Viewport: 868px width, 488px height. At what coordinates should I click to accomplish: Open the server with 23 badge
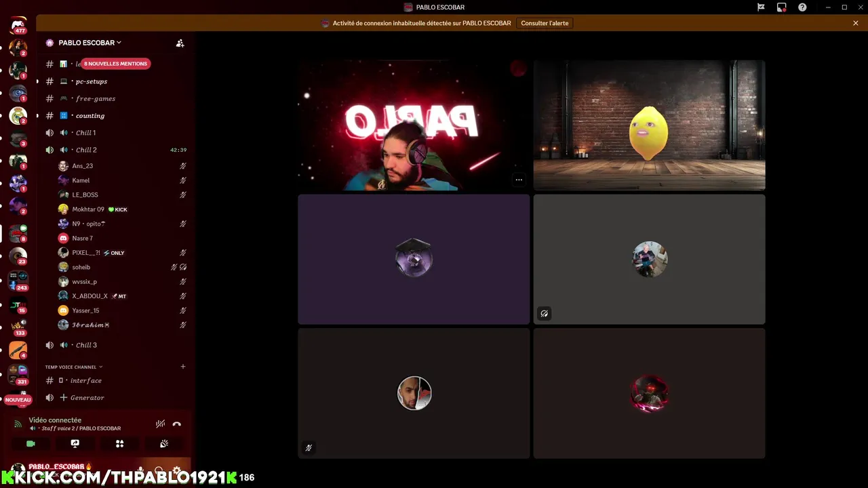coord(18,256)
